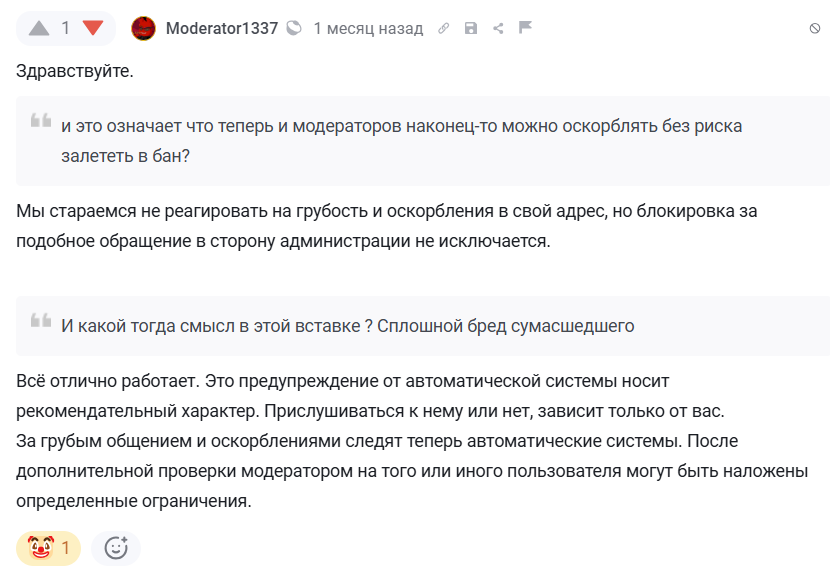The width and height of the screenshot is (830, 579).
Task: Open Moderator1337's avatar picture
Action: 143,28
